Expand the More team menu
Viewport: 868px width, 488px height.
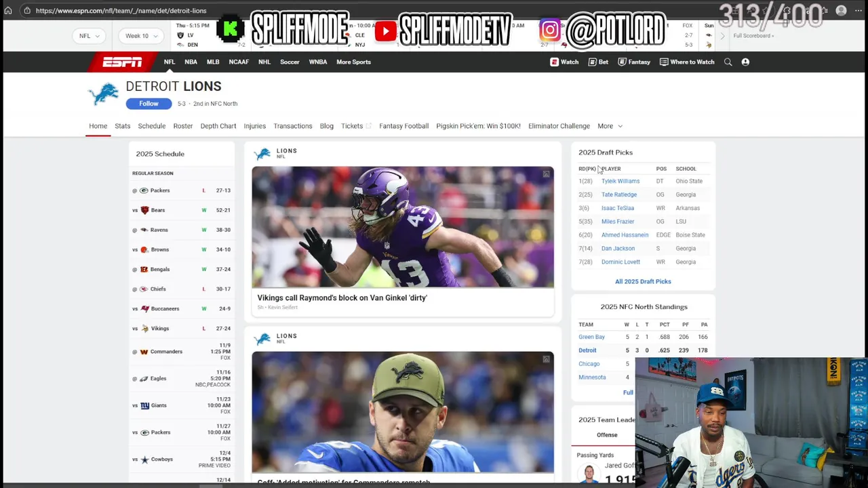610,126
